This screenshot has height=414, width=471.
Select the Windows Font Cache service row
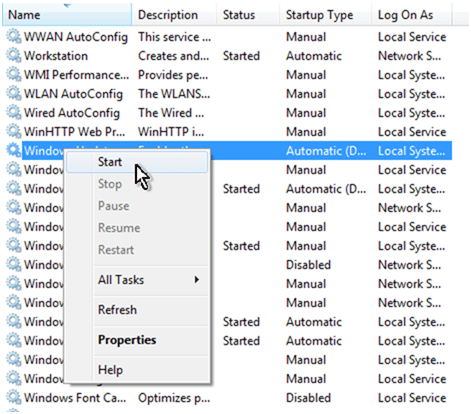[229, 398]
